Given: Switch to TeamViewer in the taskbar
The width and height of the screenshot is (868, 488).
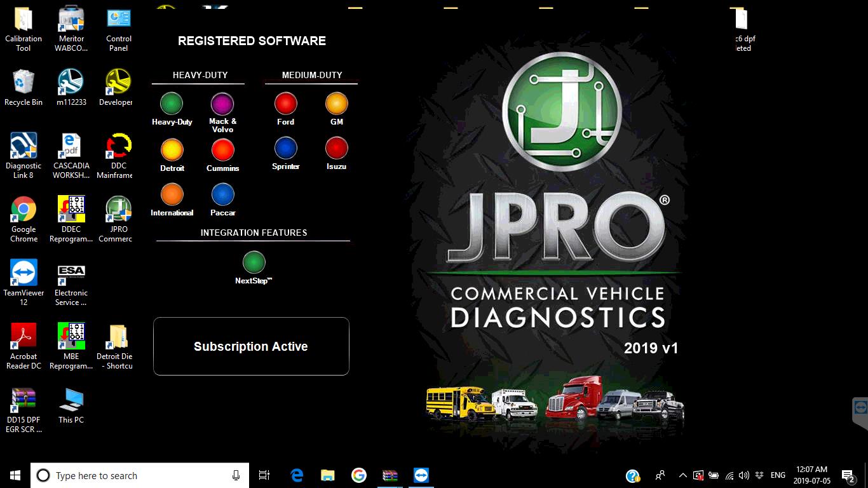Looking at the screenshot, I should (x=421, y=475).
